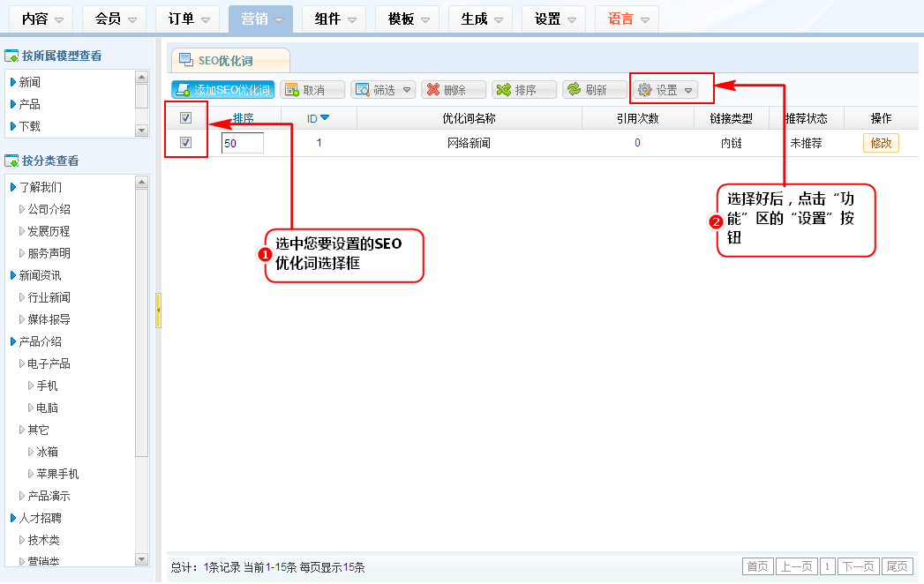Open the 模板 top menu

coord(407,19)
